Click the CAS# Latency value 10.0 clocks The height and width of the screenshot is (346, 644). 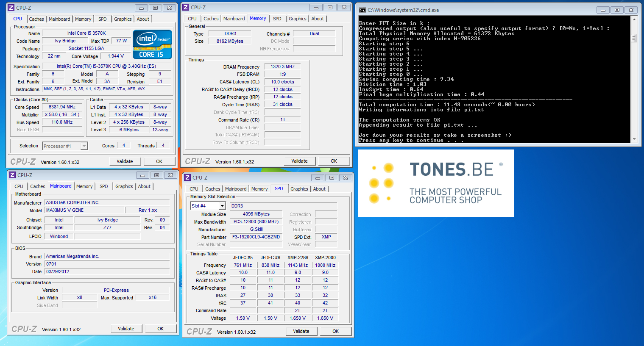283,82
